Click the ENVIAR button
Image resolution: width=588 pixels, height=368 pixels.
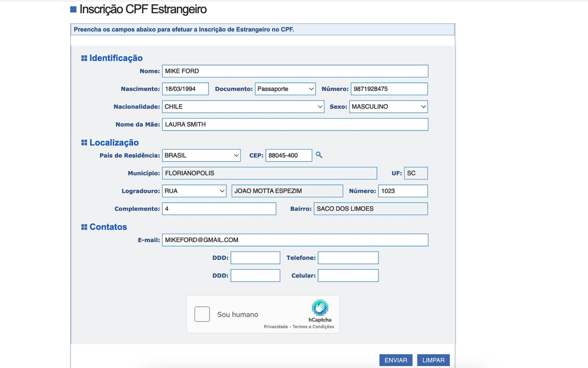395,360
